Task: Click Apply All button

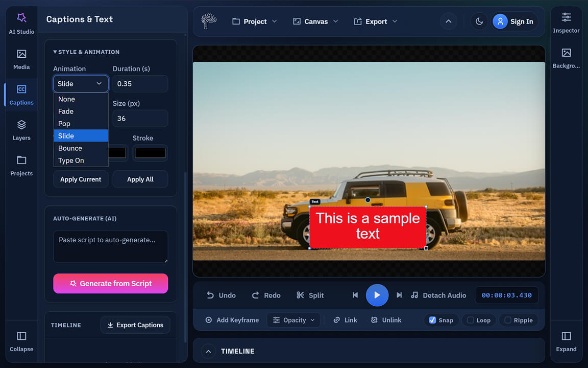Action: point(140,179)
